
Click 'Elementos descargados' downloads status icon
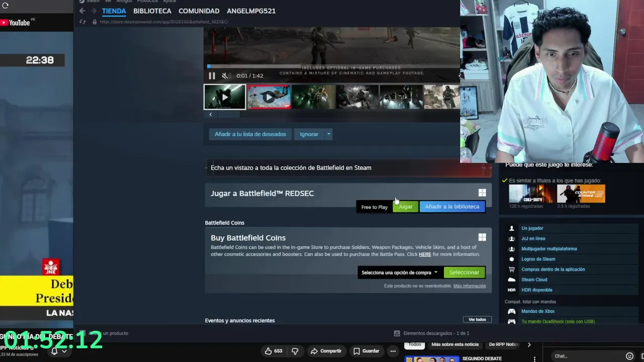397,333
